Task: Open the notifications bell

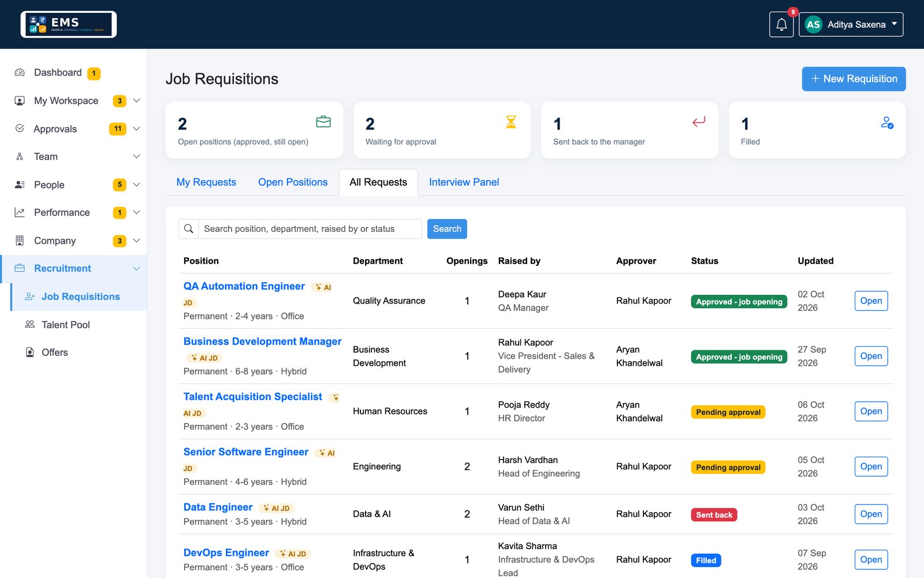Action: point(781,24)
